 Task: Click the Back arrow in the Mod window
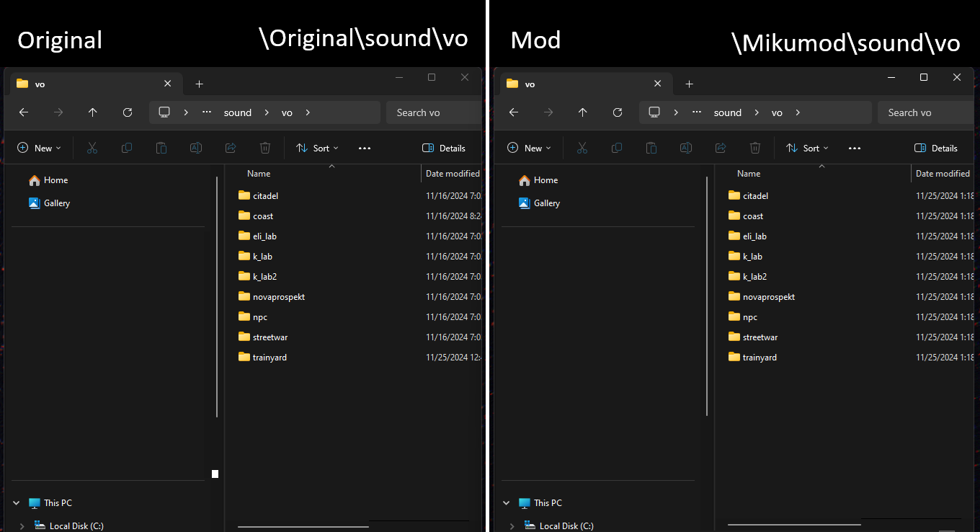pos(514,112)
